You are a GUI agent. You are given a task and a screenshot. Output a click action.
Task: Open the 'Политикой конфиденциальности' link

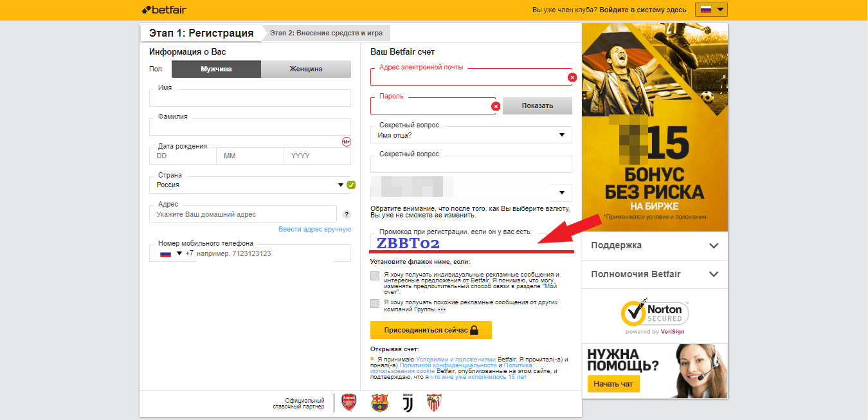(449, 365)
